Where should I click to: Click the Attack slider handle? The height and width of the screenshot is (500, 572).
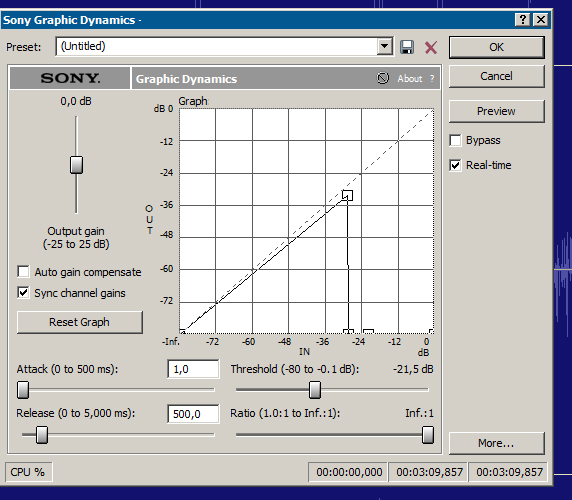tap(23, 390)
